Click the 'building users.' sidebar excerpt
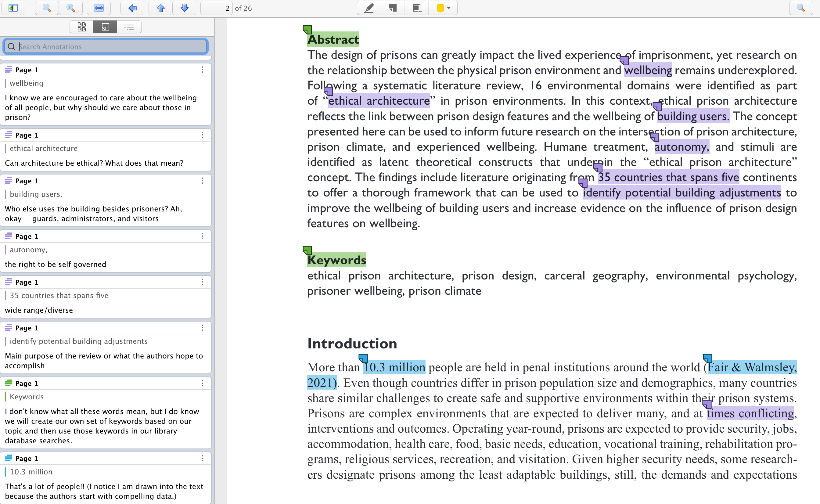 click(x=36, y=194)
